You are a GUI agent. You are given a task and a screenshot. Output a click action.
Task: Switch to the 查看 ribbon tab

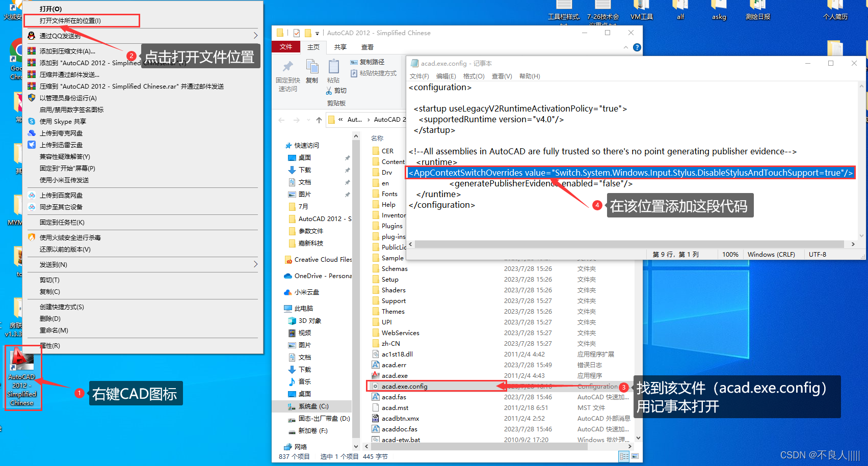[x=367, y=47]
